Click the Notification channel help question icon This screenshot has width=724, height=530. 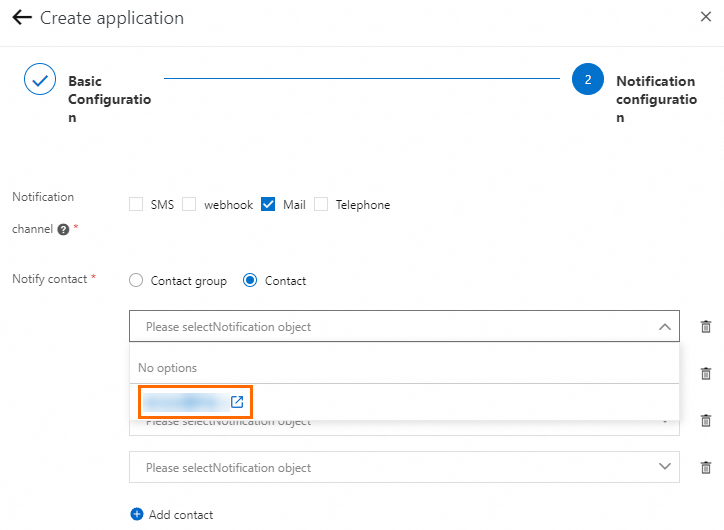click(x=63, y=229)
